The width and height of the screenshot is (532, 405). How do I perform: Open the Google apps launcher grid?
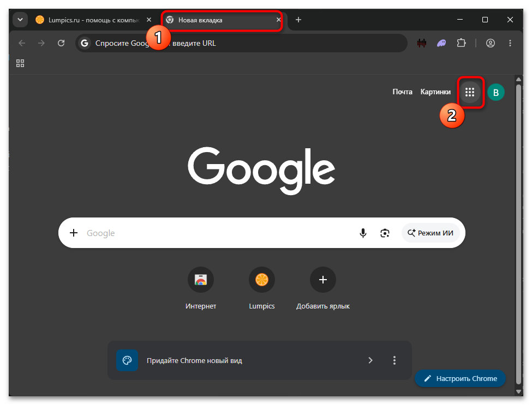click(470, 92)
